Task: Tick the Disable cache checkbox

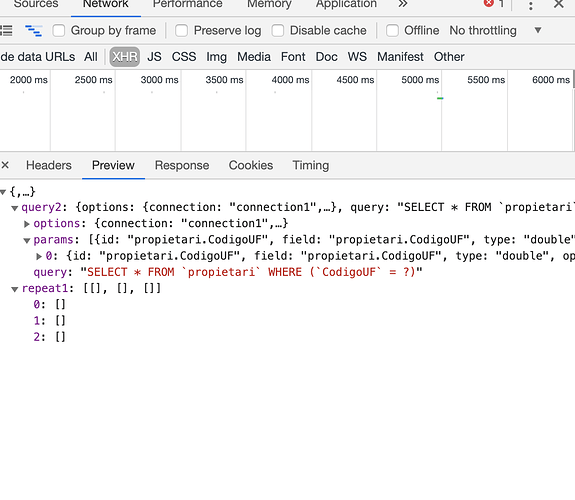Action: (x=278, y=30)
